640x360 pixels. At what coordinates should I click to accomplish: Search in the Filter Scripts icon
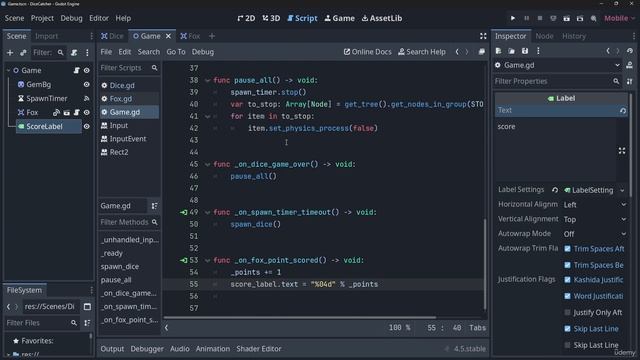pos(155,68)
